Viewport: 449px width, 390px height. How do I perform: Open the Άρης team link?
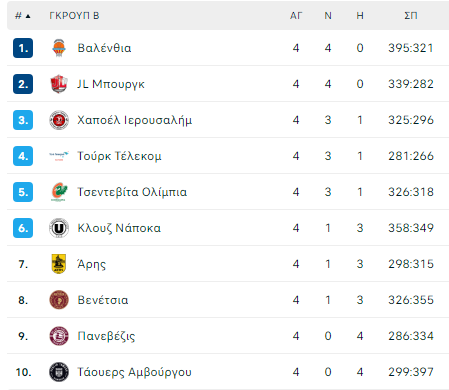coord(92,264)
